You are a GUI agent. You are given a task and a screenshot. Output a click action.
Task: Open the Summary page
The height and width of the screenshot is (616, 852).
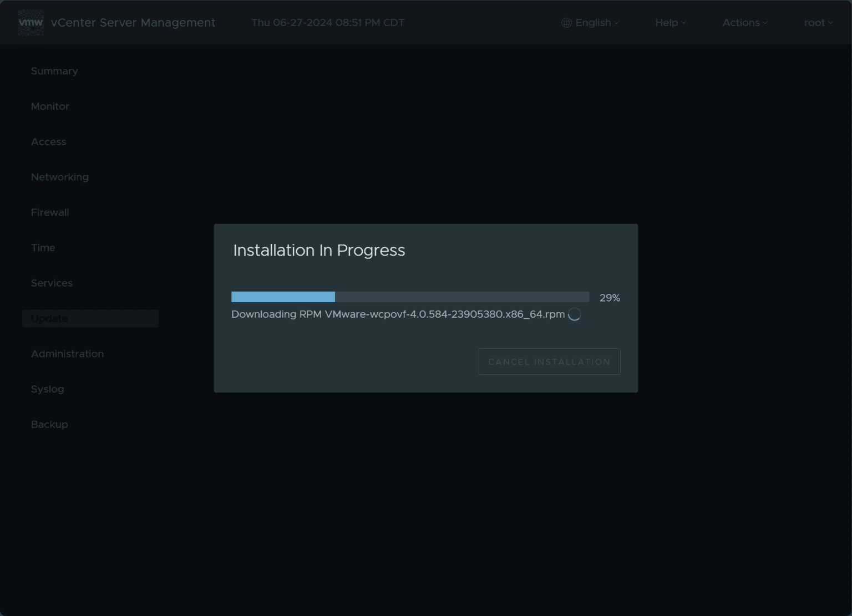54,71
